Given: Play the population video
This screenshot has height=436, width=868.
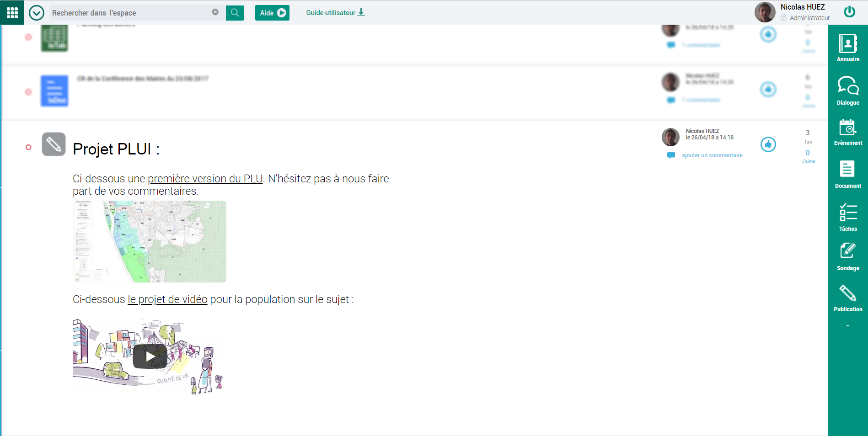Looking at the screenshot, I should pyautogui.click(x=150, y=356).
